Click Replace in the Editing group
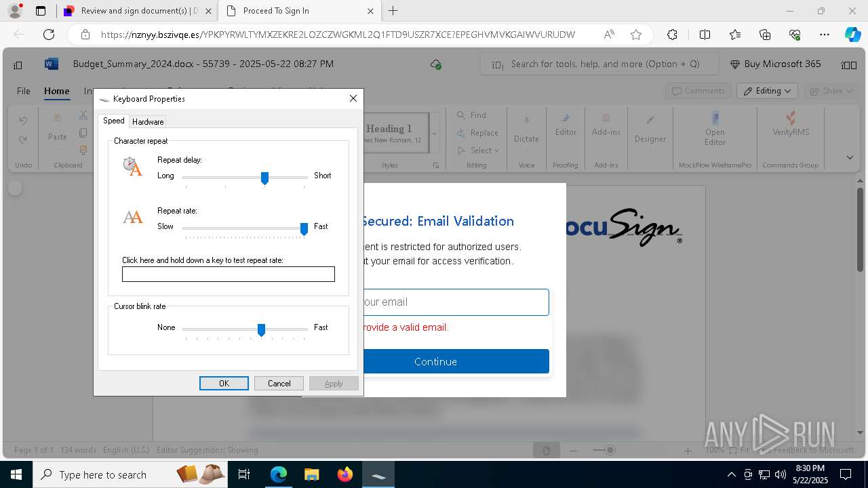 (x=478, y=133)
